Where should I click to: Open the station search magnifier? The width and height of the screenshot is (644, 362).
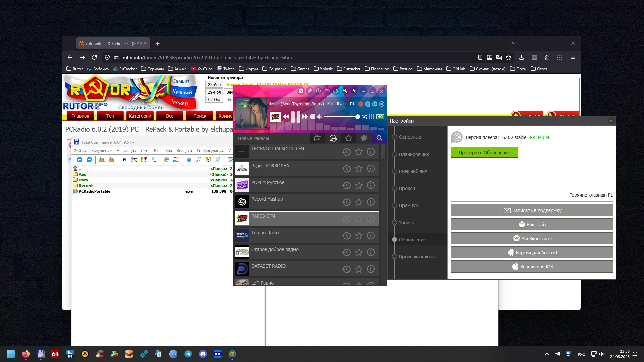point(379,138)
